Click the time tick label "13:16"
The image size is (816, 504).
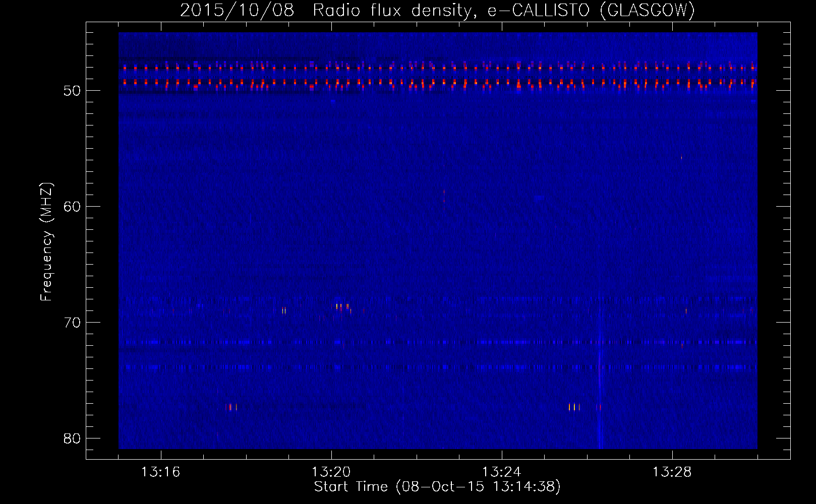pos(160,472)
